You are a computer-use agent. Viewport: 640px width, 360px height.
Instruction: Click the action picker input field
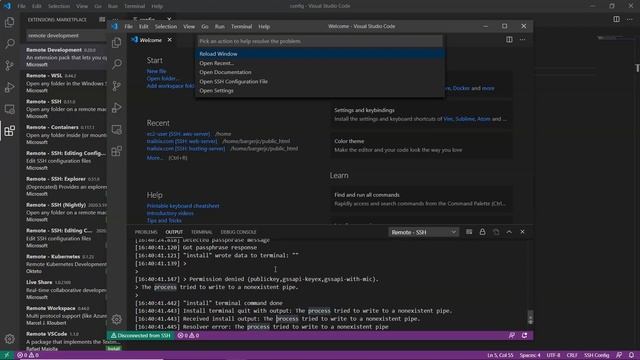320,41
